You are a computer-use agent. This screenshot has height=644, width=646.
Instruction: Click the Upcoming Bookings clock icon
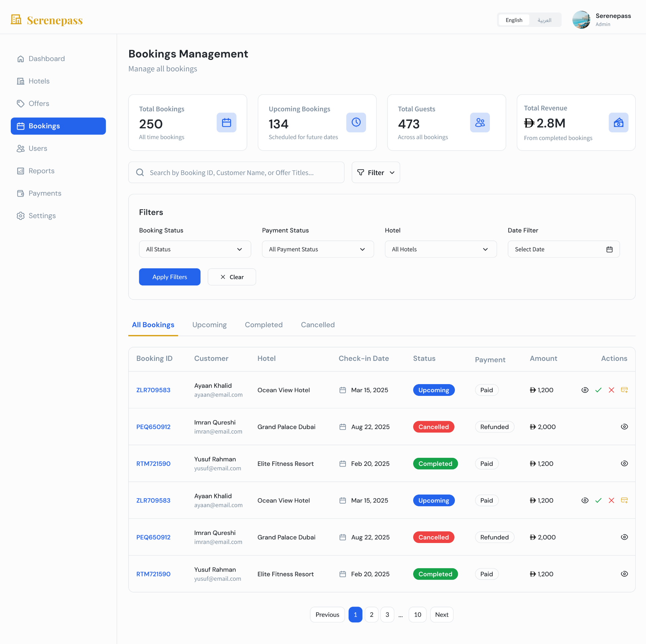pyautogui.click(x=356, y=123)
